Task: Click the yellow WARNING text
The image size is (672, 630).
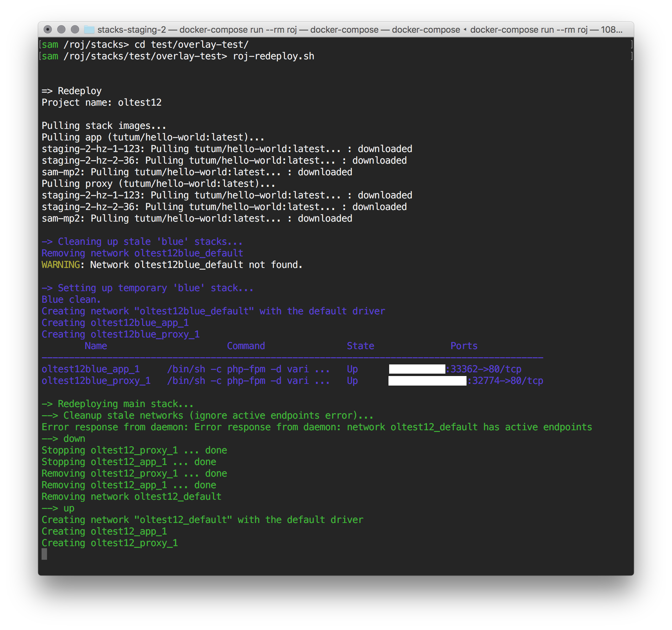Action: pos(60,265)
